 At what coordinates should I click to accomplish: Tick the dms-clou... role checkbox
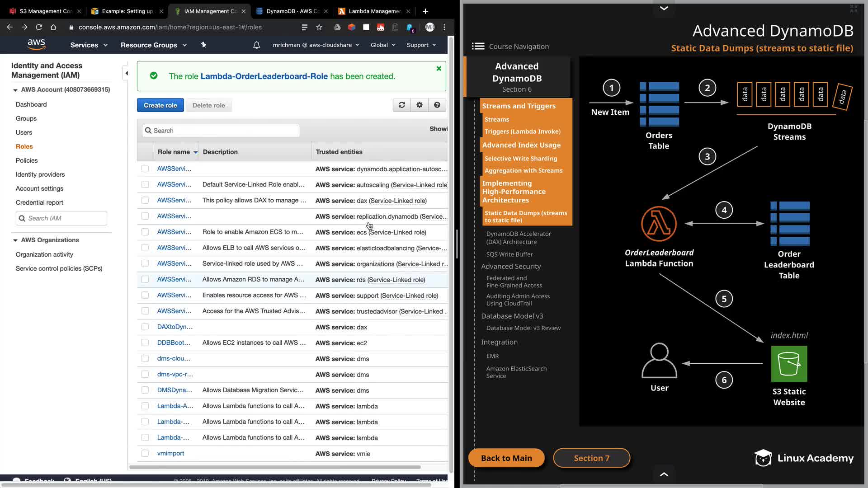click(145, 358)
